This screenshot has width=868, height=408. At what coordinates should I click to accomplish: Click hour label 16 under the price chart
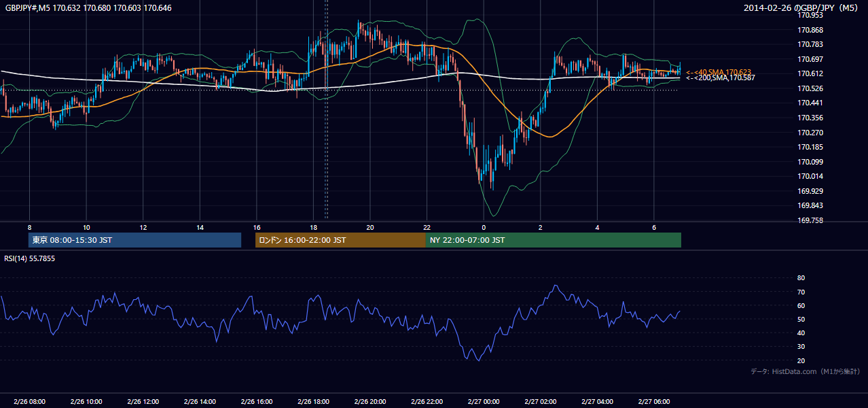click(256, 227)
